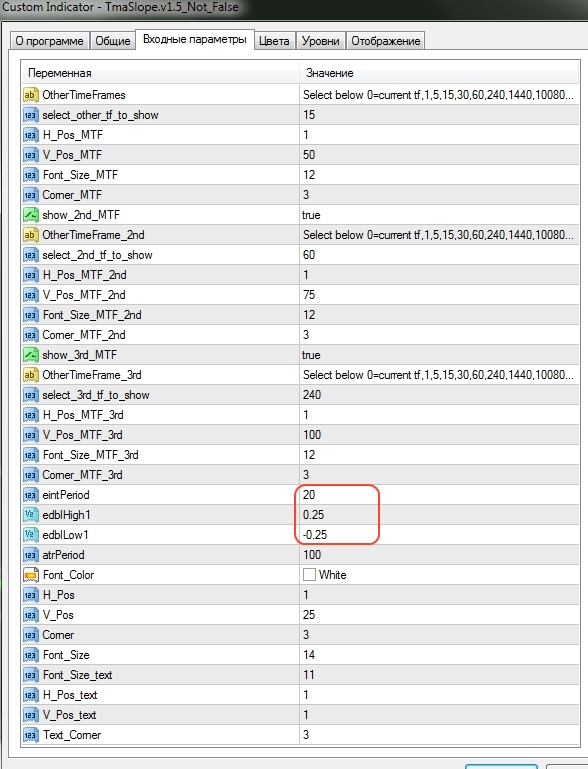Select the Font_Color value 'White'
The image size is (588, 769).
[332, 575]
